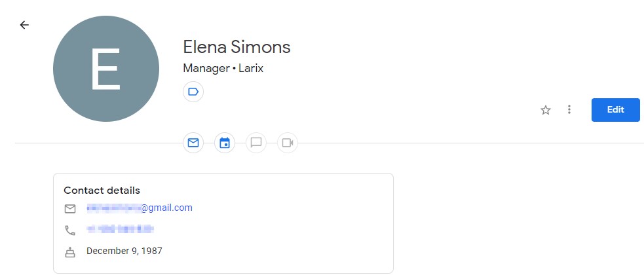
Task: Go back using the left arrow
Action: (x=24, y=25)
